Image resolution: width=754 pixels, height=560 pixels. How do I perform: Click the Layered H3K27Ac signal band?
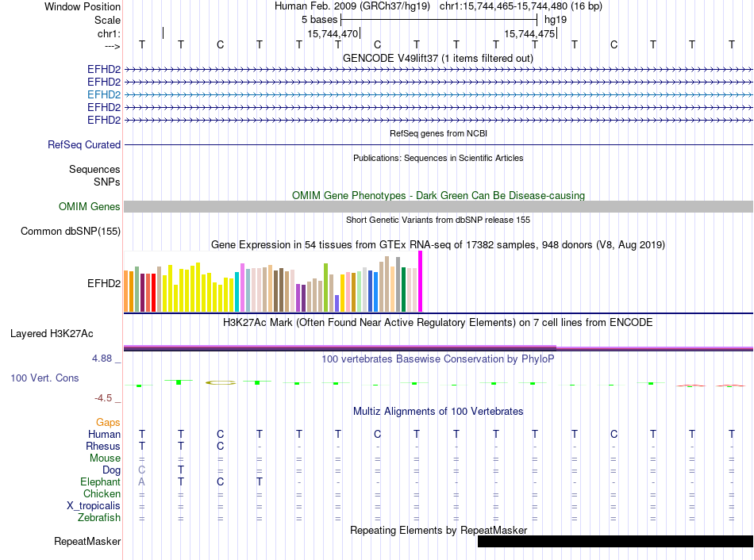[438, 348]
